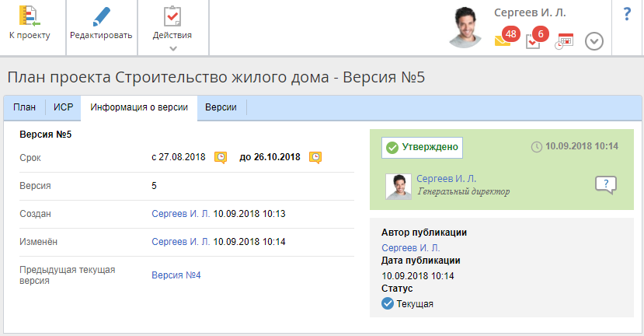644x336 pixels.
Task: Open the 'Действия' dropdown menu
Action: click(x=172, y=27)
